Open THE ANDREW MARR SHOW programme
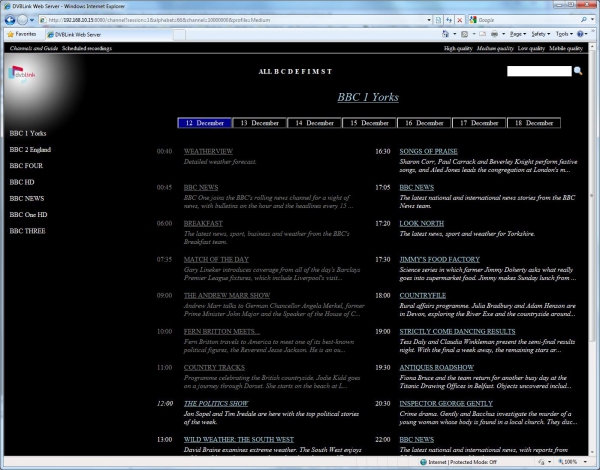This screenshot has width=600, height=470. 227,295
